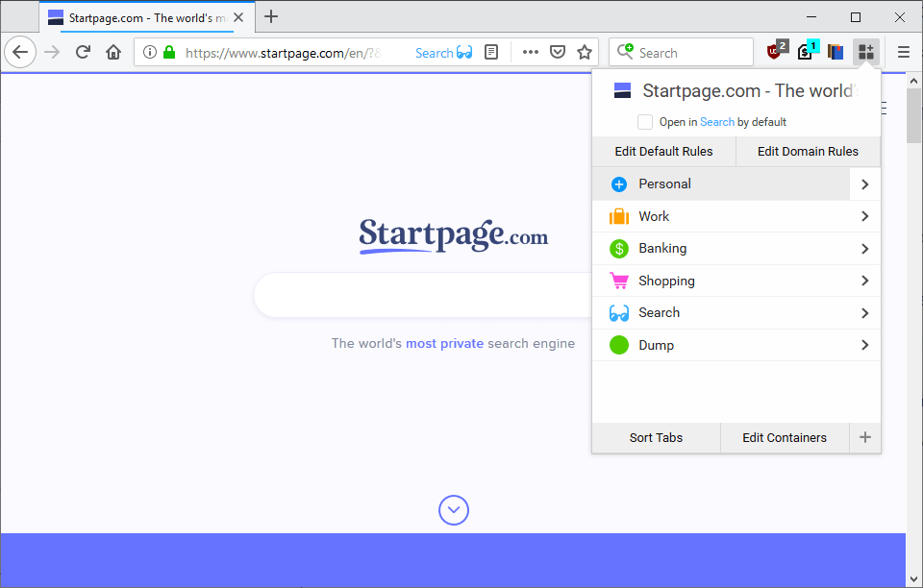Viewport: 923px width, 588px height.
Task: Enable Open in Search by default
Action: 645,122
